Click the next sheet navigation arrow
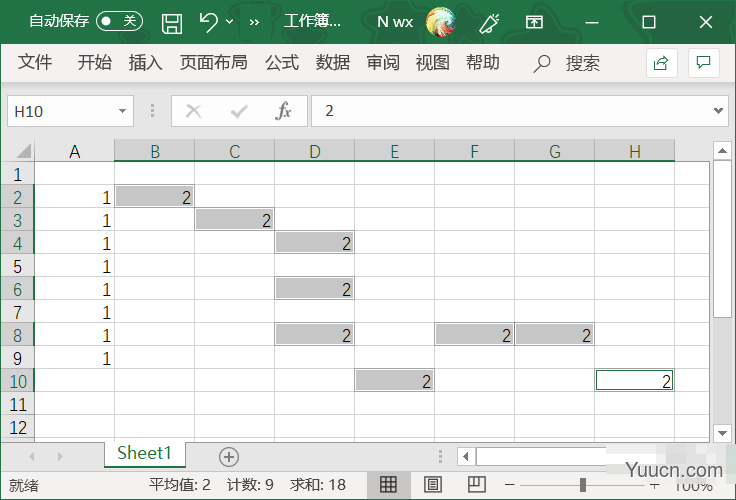Viewport: 736px width, 500px height. 60,456
